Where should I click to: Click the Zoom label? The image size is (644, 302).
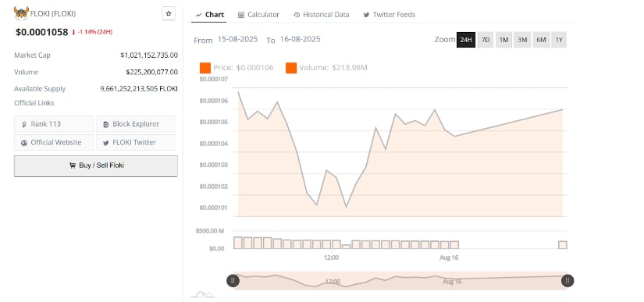point(445,40)
